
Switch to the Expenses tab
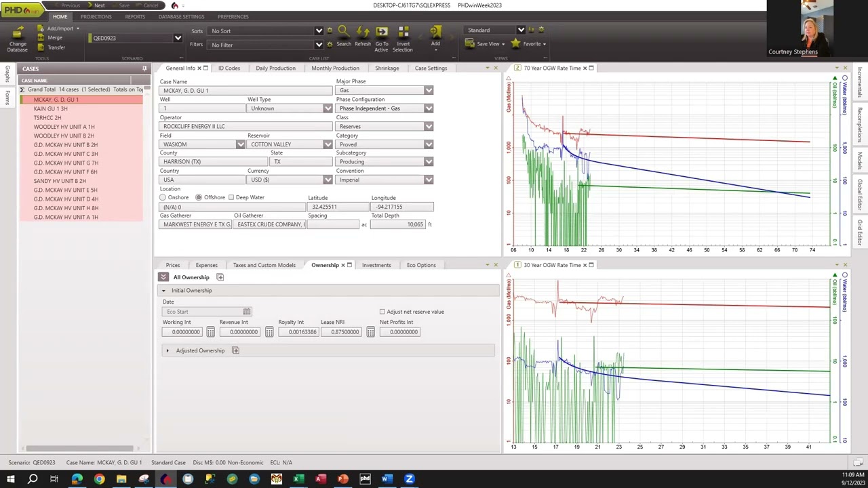tap(207, 265)
